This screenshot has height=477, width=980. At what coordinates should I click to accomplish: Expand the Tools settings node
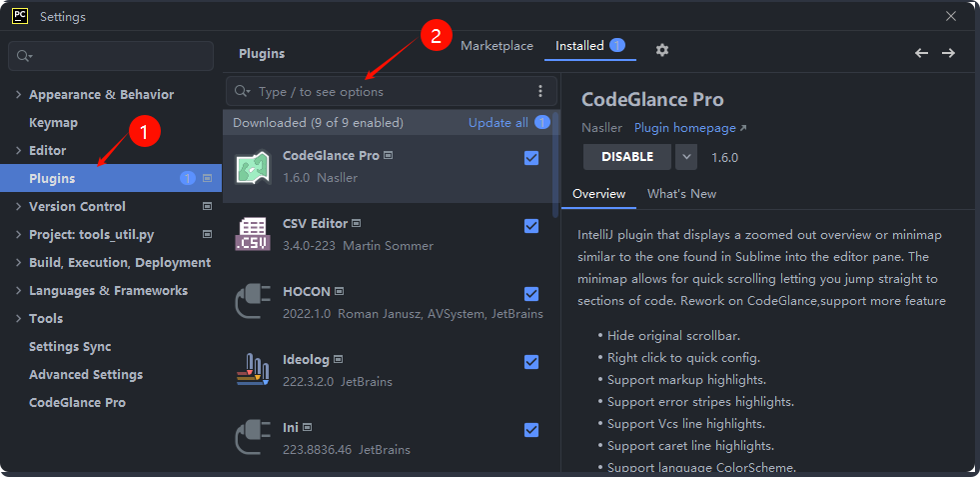pyautogui.click(x=18, y=319)
